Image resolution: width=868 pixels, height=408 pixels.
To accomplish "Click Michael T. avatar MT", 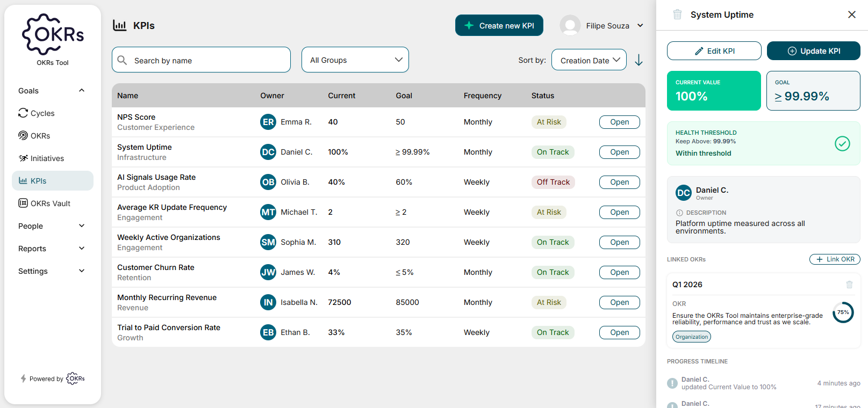I will click(x=268, y=212).
